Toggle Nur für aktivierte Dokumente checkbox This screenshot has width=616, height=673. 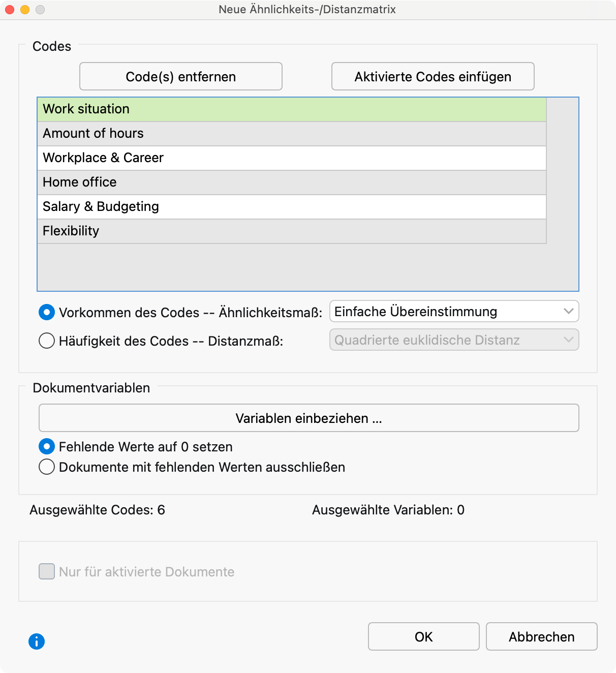coord(47,571)
